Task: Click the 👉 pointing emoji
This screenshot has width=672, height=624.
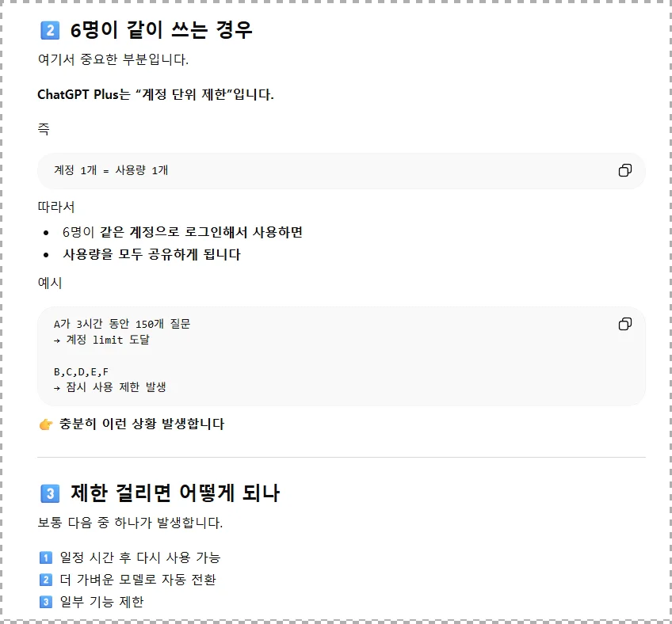Action: pyautogui.click(x=45, y=424)
